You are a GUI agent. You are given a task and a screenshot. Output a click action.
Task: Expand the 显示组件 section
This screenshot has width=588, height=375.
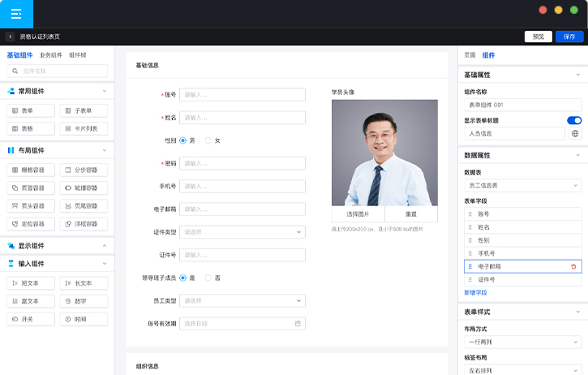point(104,246)
